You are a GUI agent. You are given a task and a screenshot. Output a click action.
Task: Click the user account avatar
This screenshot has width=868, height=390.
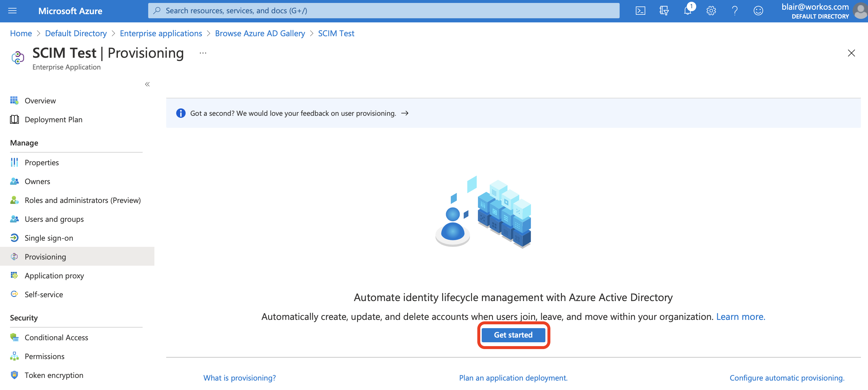[861, 11]
